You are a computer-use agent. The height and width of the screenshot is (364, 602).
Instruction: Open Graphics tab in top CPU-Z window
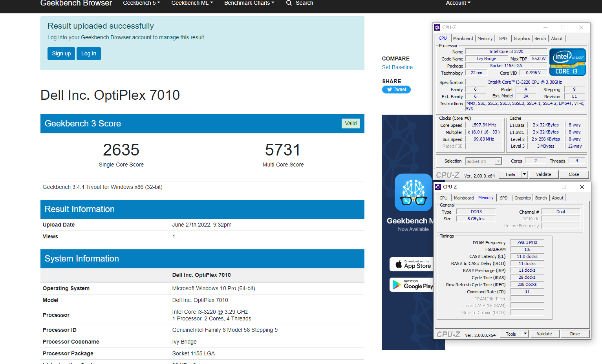(x=521, y=38)
